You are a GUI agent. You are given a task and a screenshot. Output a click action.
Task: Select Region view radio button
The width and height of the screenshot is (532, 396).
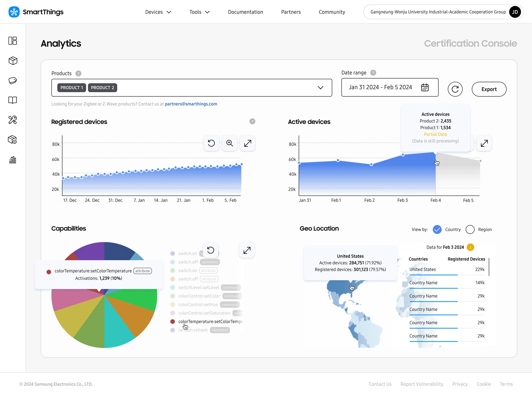coord(470,230)
